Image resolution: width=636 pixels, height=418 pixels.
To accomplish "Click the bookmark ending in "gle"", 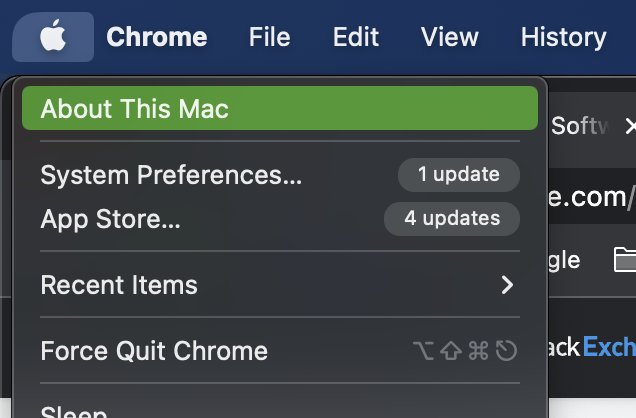I will 564,261.
